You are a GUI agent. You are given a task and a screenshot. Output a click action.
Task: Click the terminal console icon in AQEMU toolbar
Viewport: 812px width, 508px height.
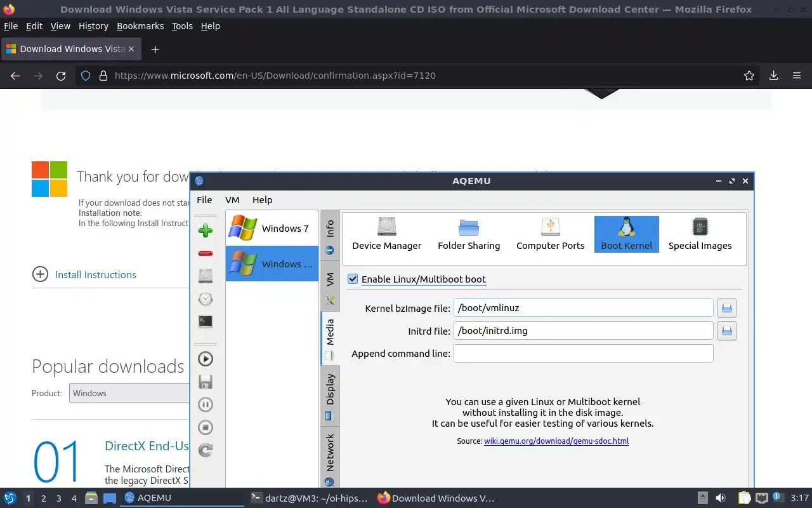(x=205, y=322)
